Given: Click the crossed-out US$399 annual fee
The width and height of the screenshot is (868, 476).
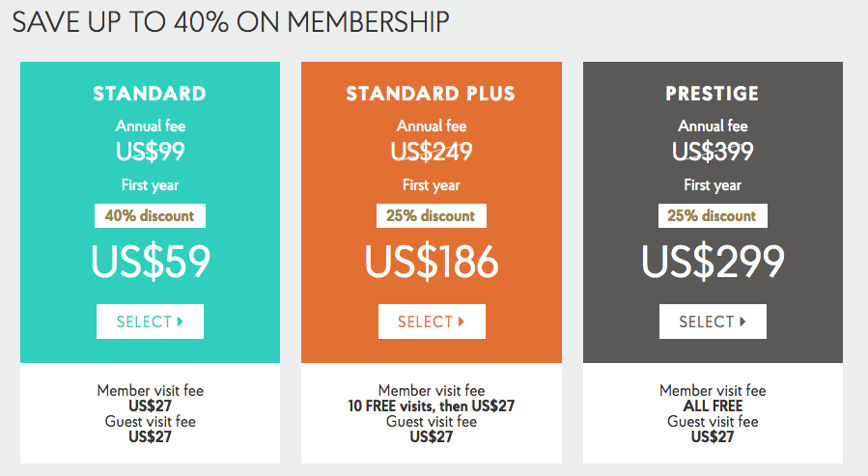Looking at the screenshot, I should [x=713, y=151].
